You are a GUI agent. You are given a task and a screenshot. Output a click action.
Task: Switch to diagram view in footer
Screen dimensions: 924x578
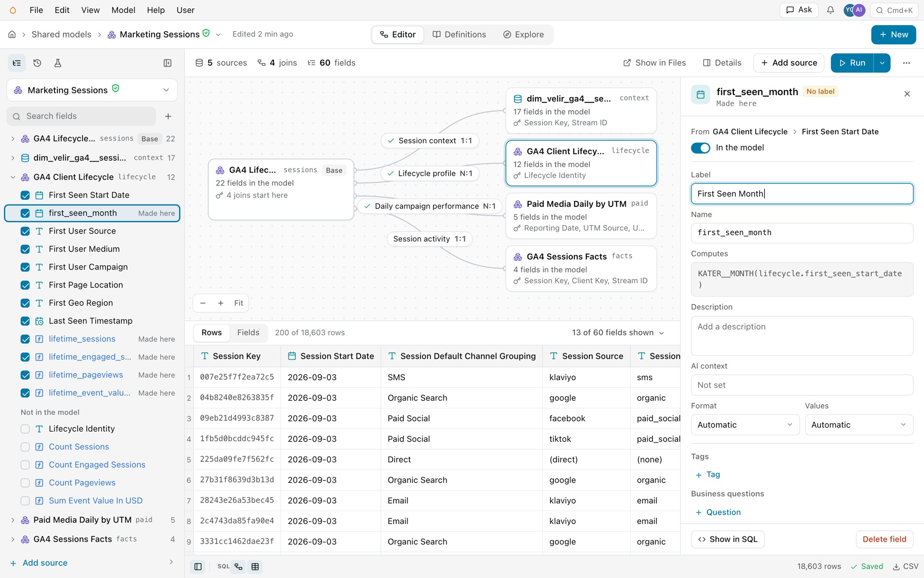[x=239, y=566]
